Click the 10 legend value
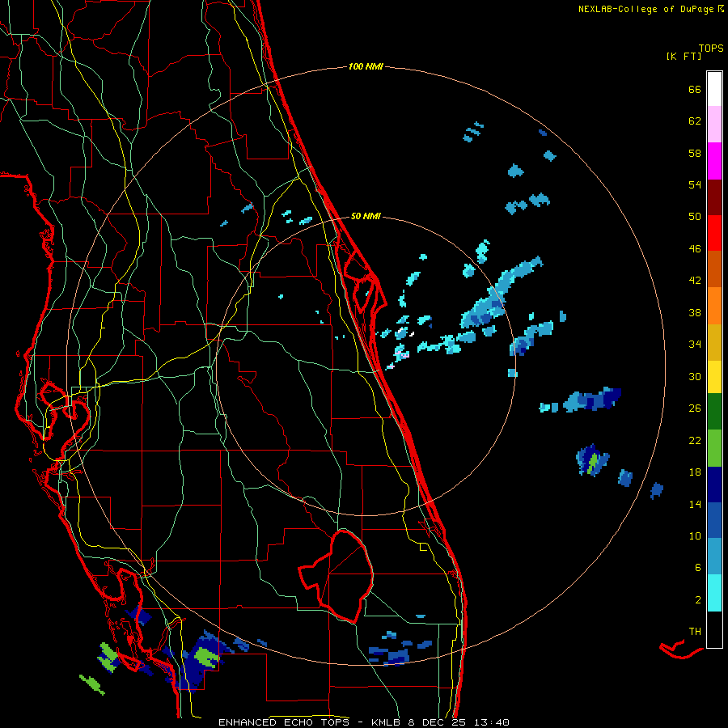The width and height of the screenshot is (728, 728). point(695,535)
